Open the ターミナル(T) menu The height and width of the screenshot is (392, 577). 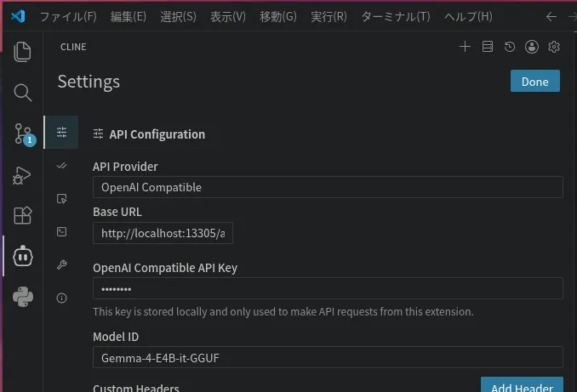pos(396,16)
